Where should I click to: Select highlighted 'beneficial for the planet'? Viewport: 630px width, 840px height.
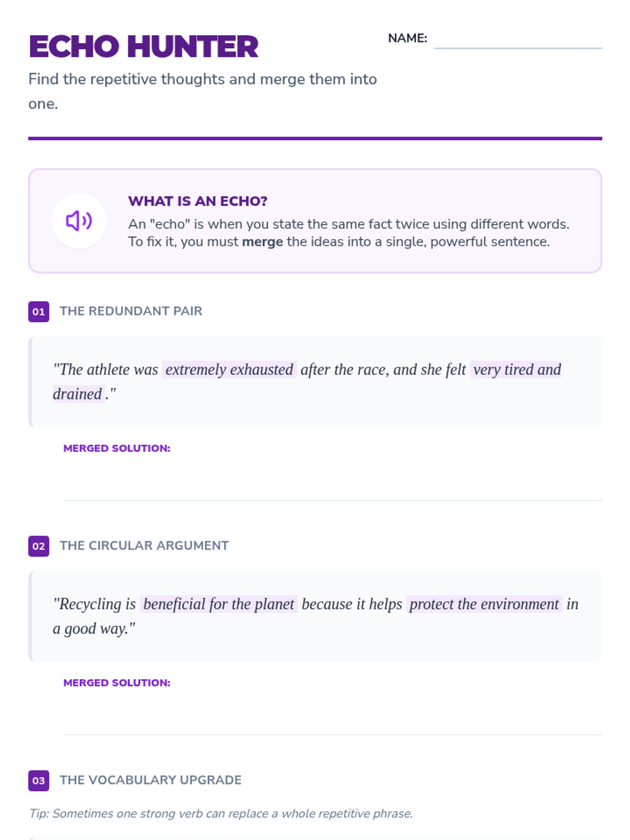coord(219,604)
